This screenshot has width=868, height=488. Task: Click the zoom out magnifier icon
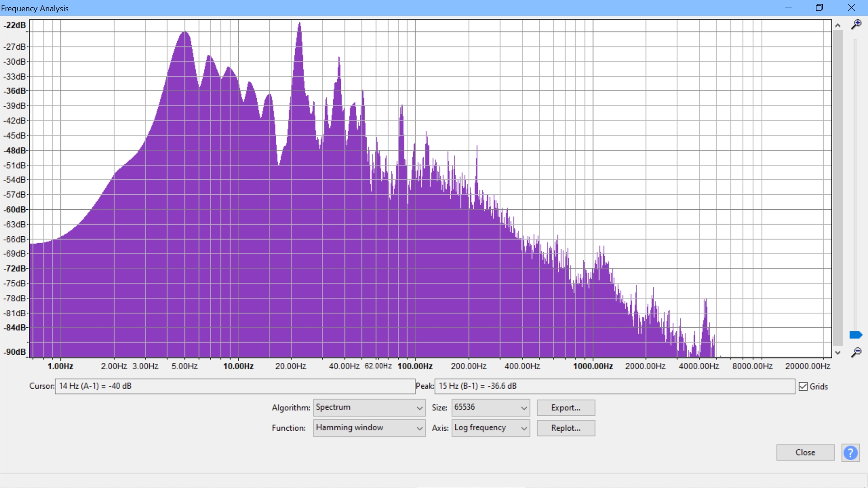coord(856,352)
